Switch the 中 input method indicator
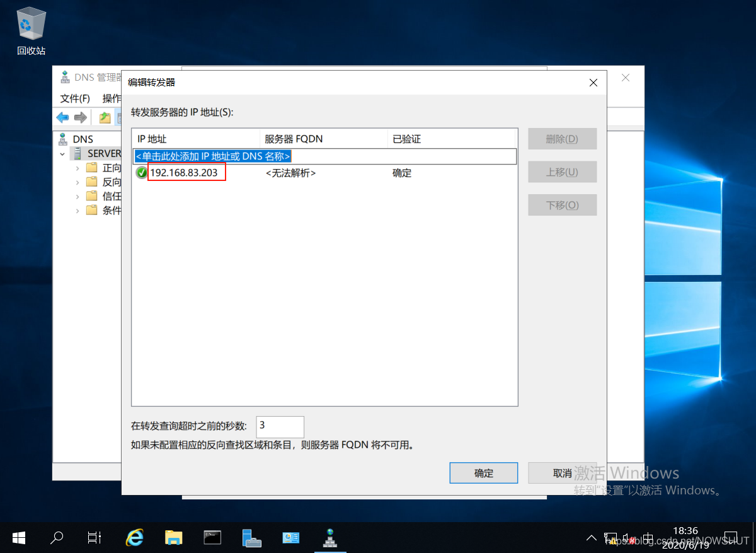 point(648,538)
